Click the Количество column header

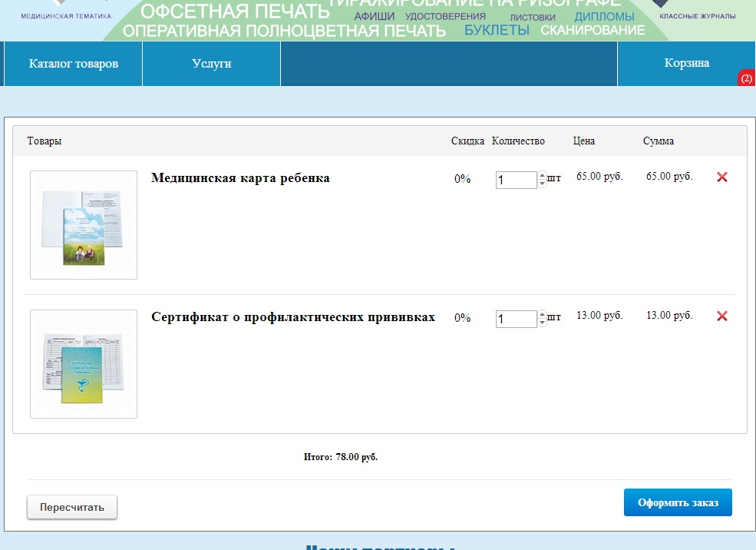click(518, 141)
